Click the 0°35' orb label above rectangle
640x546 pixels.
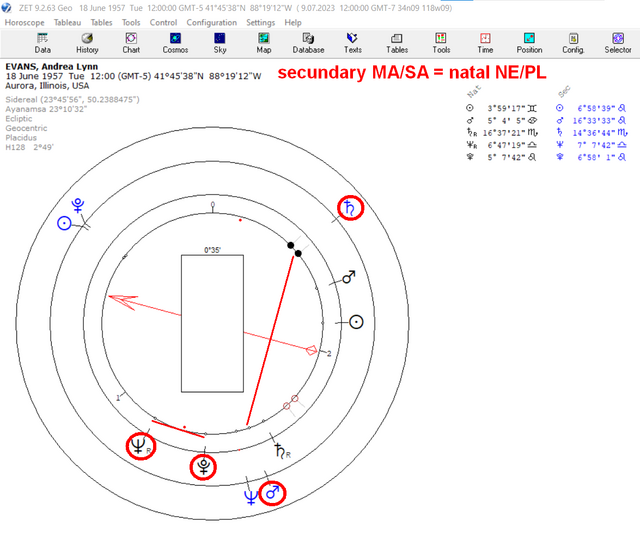[x=212, y=250]
